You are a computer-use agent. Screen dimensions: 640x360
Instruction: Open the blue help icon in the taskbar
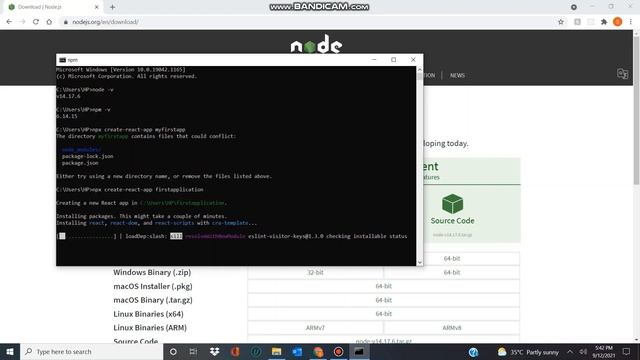click(473, 352)
